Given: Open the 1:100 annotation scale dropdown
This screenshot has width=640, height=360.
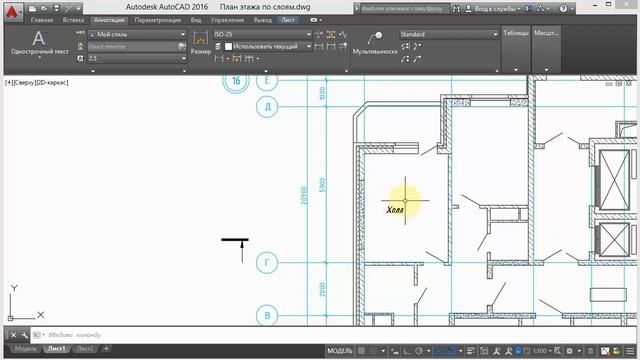Looking at the screenshot, I should 542,351.
